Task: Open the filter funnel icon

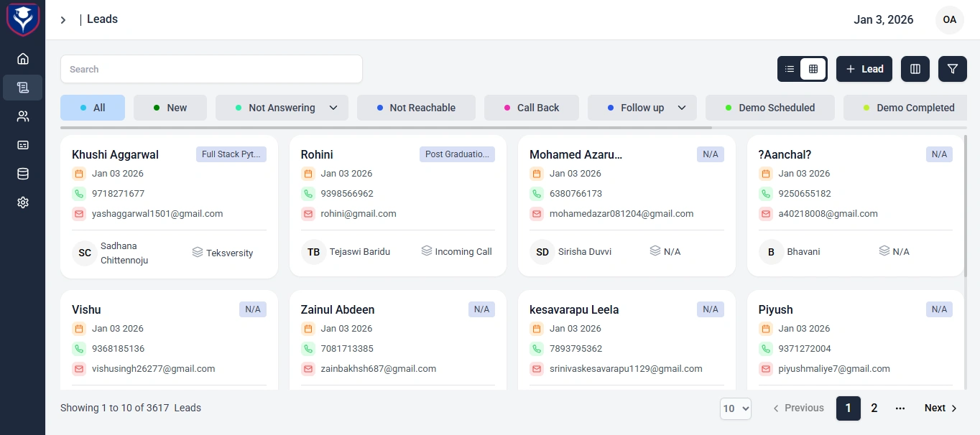Action: [952, 69]
